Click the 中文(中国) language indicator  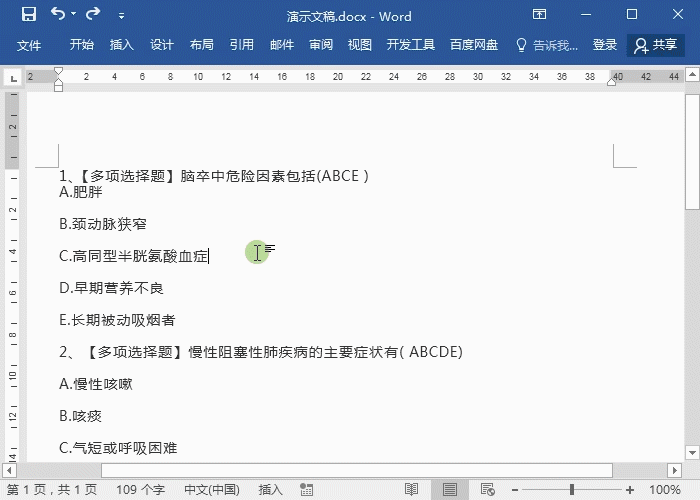[212, 490]
